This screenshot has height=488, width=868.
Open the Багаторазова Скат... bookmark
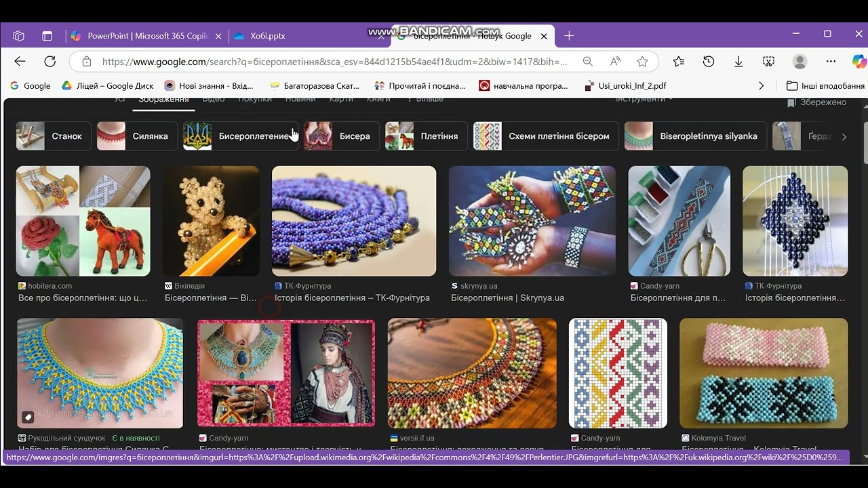(314, 86)
